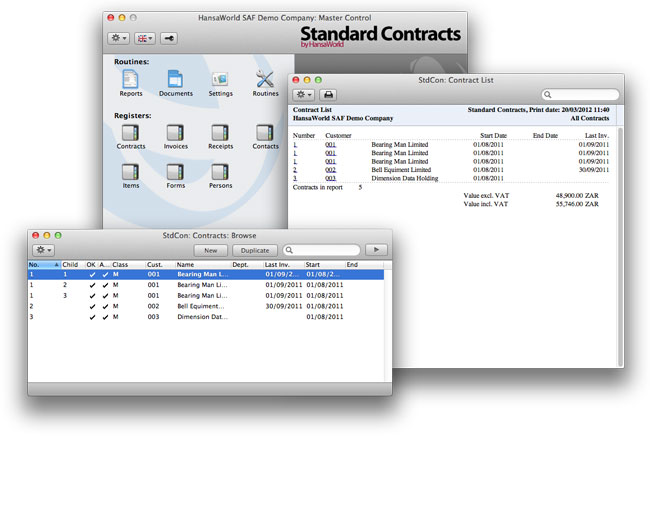Sort by the Last Inv. column header
The image size is (650, 505).
(284, 265)
